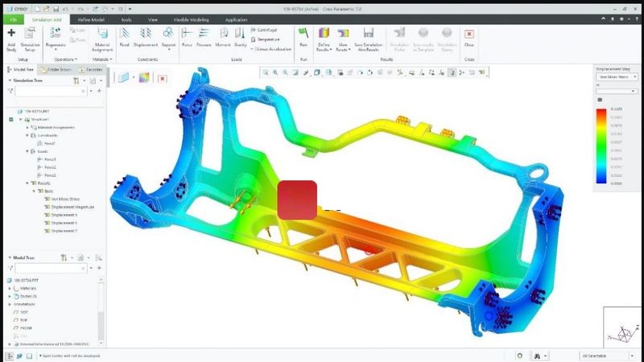Click the Zoom In magnifier icon
Screen dimensions: 644x362
click(x=275, y=72)
